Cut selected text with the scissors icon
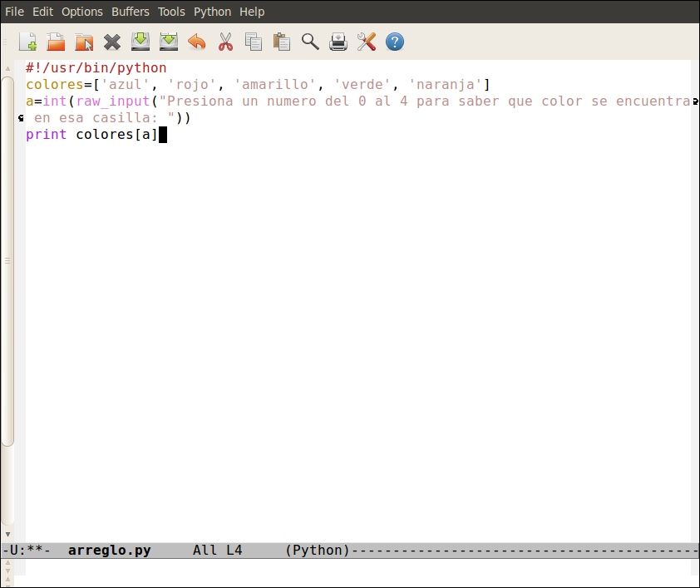This screenshot has width=700, height=588. point(225,42)
